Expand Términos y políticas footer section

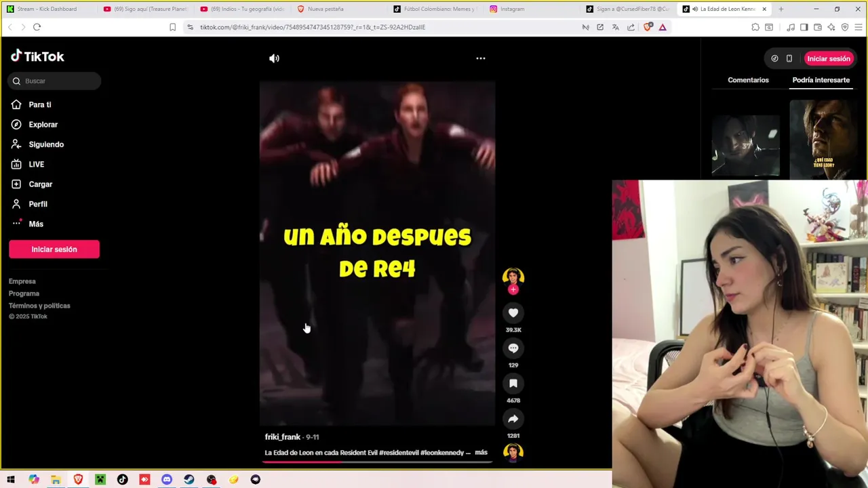pyautogui.click(x=39, y=306)
